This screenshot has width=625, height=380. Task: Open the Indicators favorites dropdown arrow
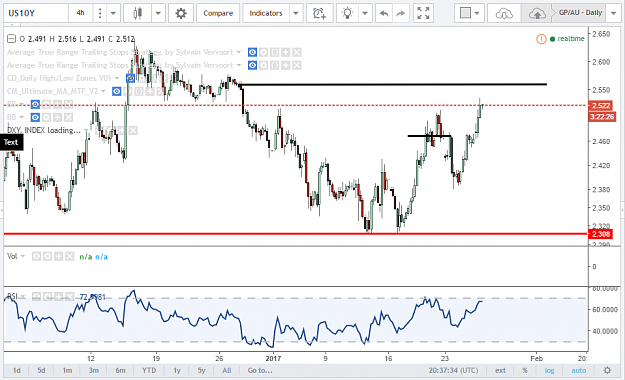(296, 13)
